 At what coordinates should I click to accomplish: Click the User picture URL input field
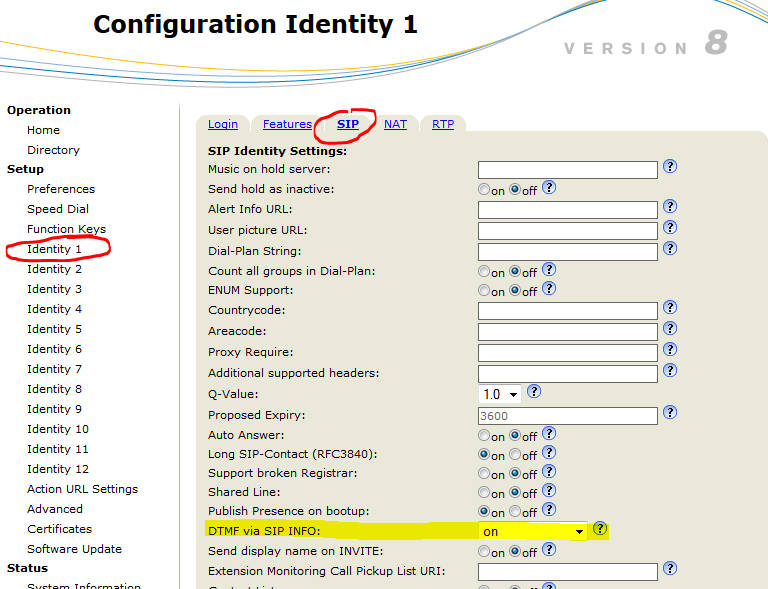click(x=567, y=230)
